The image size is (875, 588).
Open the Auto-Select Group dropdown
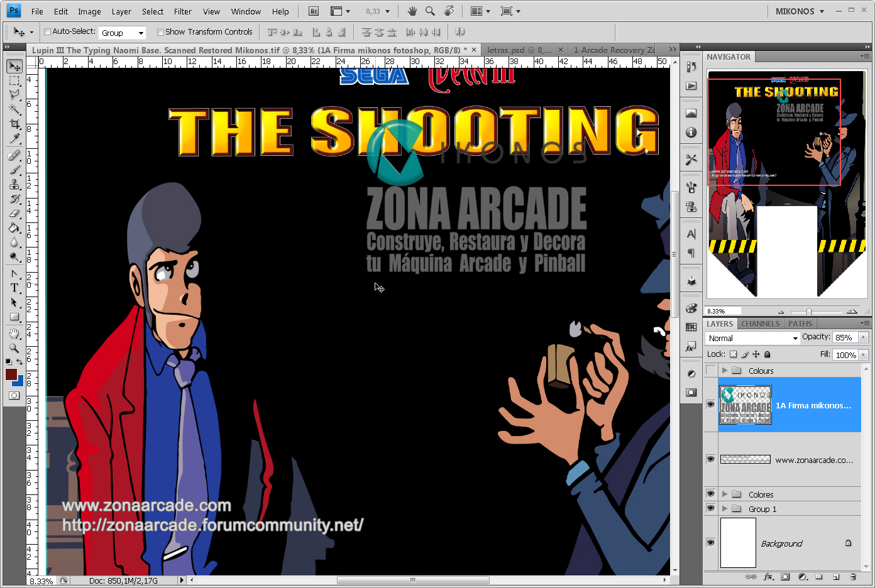click(123, 33)
